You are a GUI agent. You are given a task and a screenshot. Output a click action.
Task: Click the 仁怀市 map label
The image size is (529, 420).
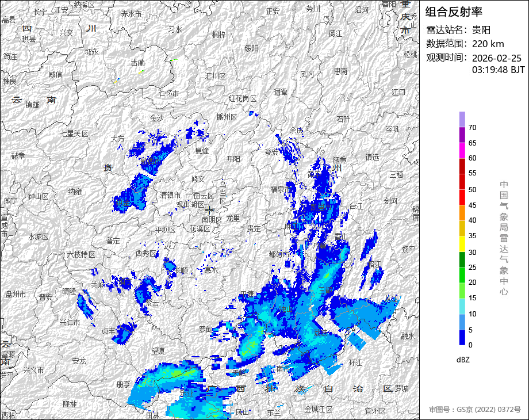[x=168, y=93]
